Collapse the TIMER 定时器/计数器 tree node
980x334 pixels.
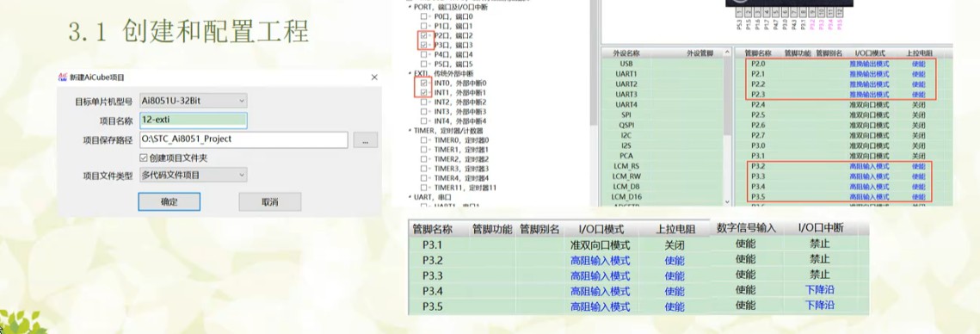pyautogui.click(x=410, y=130)
